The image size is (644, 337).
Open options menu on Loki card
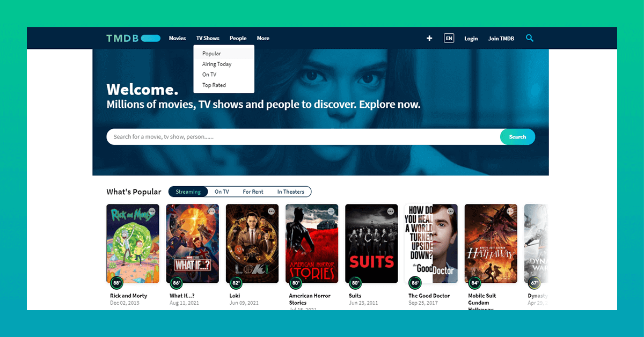(x=271, y=211)
